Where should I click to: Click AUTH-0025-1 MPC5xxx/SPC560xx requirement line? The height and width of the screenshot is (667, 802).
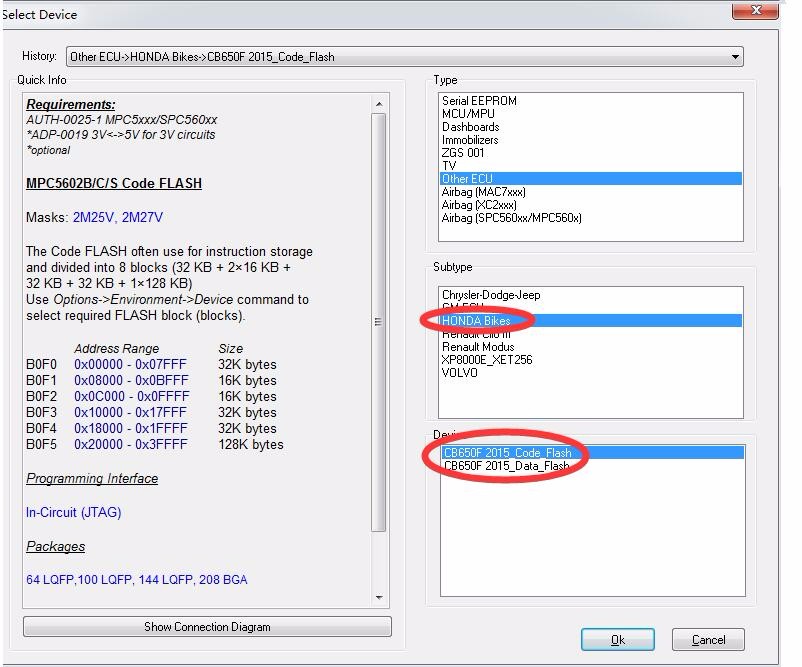pos(122,120)
